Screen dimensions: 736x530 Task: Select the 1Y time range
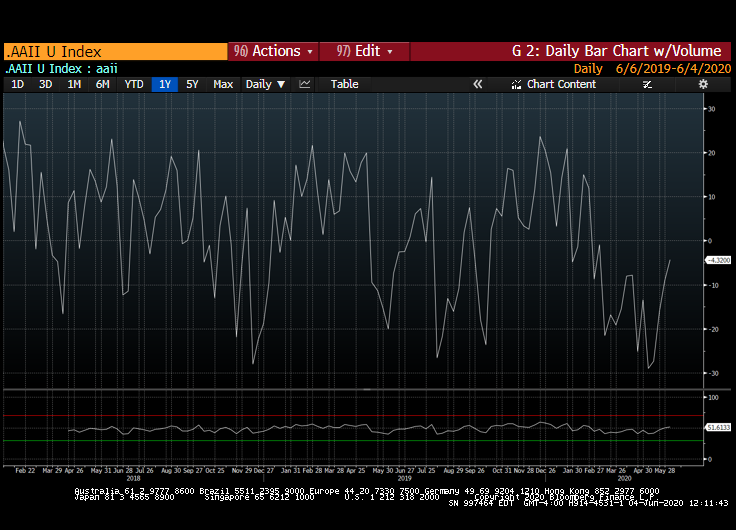tap(165, 84)
